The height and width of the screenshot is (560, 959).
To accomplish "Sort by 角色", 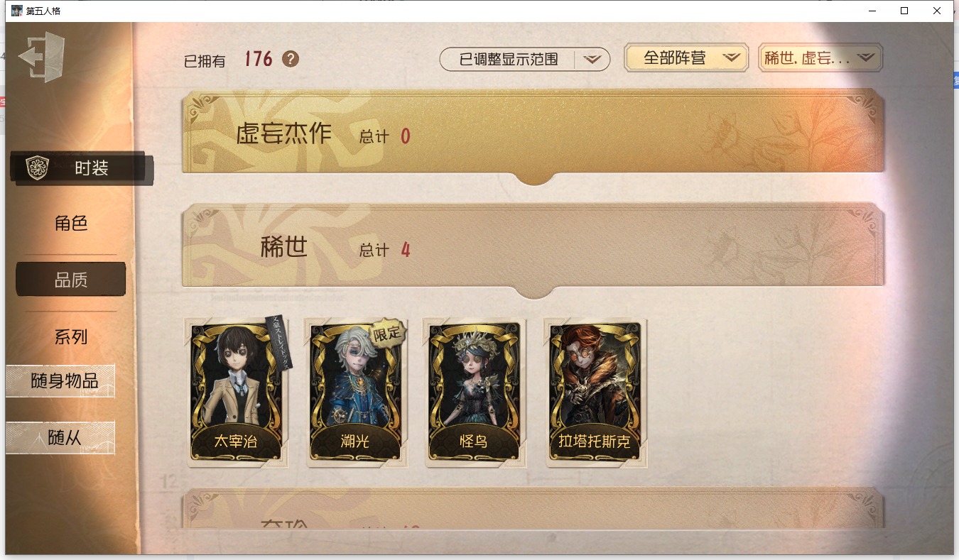I will tap(71, 223).
